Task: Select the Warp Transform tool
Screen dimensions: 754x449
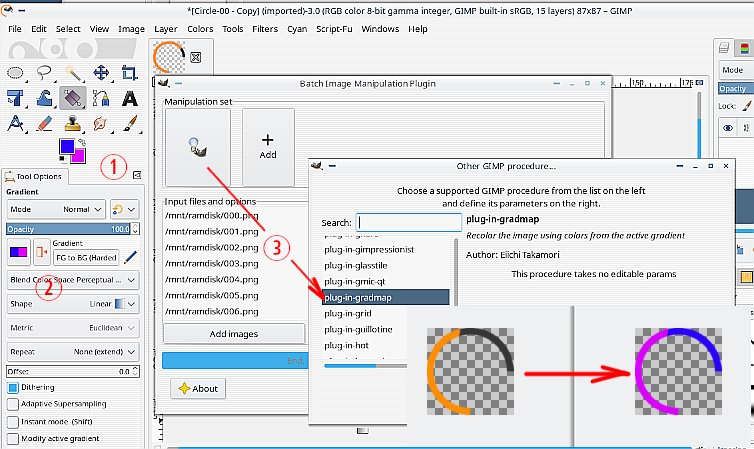Action: coord(44,99)
